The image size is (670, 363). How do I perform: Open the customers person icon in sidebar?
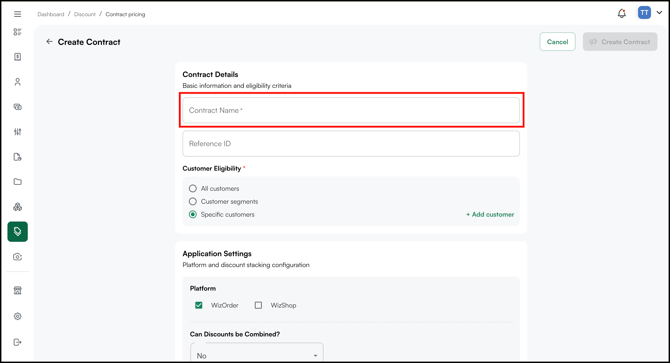pos(18,82)
